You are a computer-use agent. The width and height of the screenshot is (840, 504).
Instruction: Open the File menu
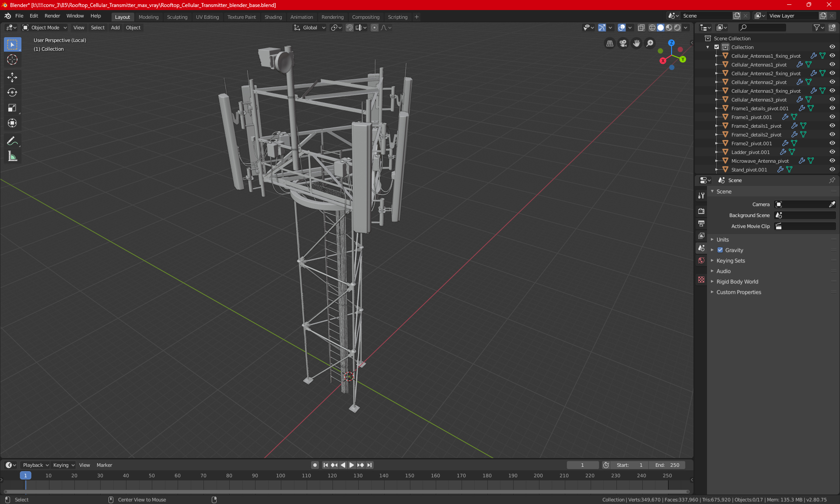coord(19,16)
